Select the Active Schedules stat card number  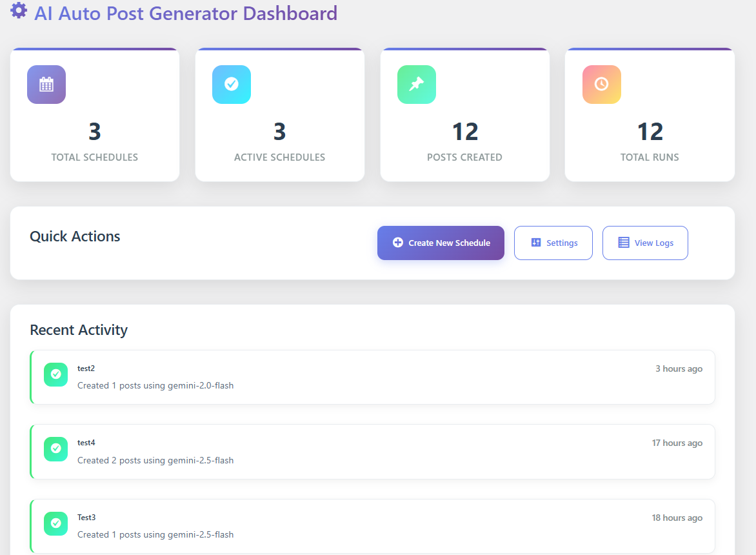tap(279, 132)
